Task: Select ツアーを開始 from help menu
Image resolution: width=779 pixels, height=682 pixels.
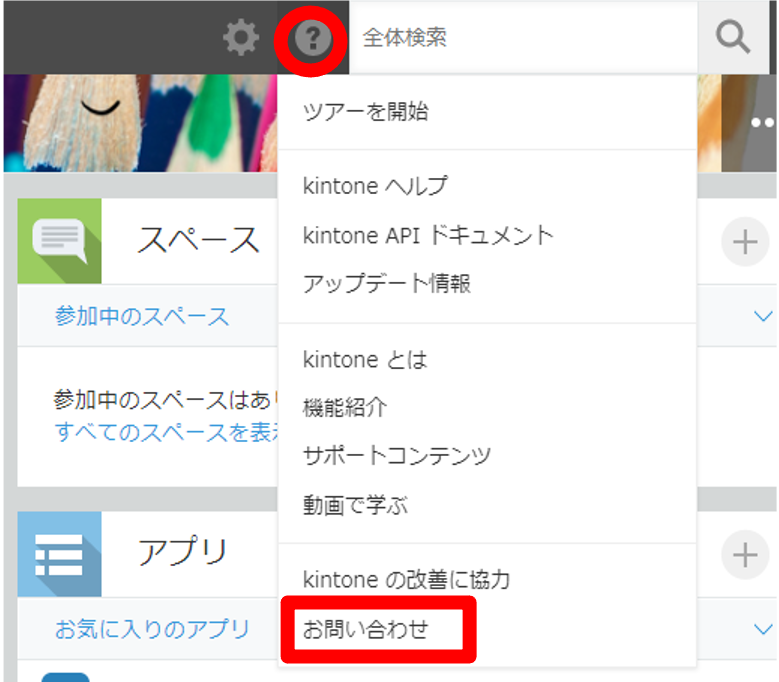Action: (x=365, y=112)
